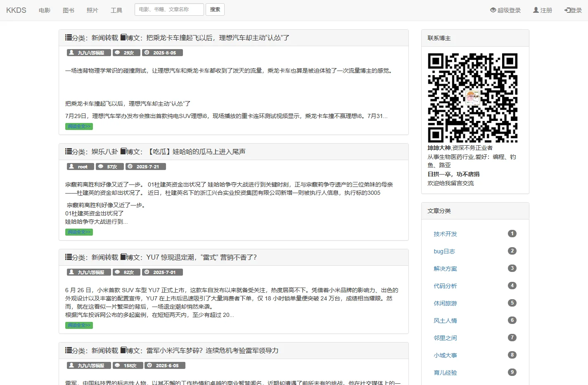The width and height of the screenshot is (588, 385).
Task: Click the count badge 1 beside 技术开发
Action: point(512,234)
